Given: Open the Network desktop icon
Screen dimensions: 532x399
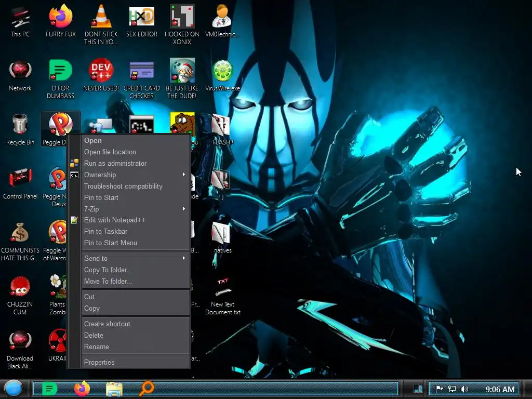Looking at the screenshot, I should (x=20, y=76).
